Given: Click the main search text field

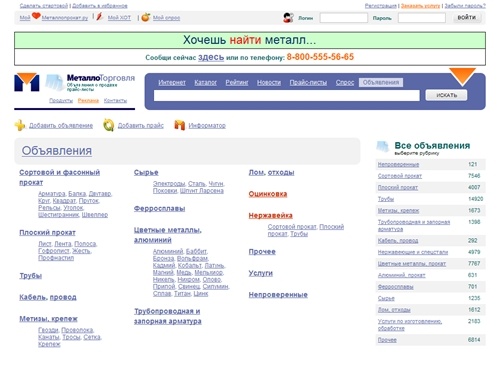Looking at the screenshot, I should 287,96.
